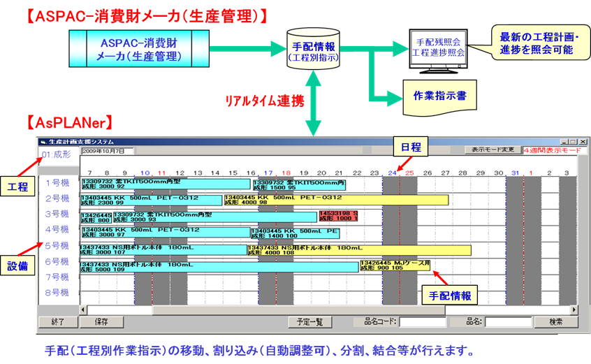
Task: Select the 8号機 equipment row label
Action: (57, 293)
